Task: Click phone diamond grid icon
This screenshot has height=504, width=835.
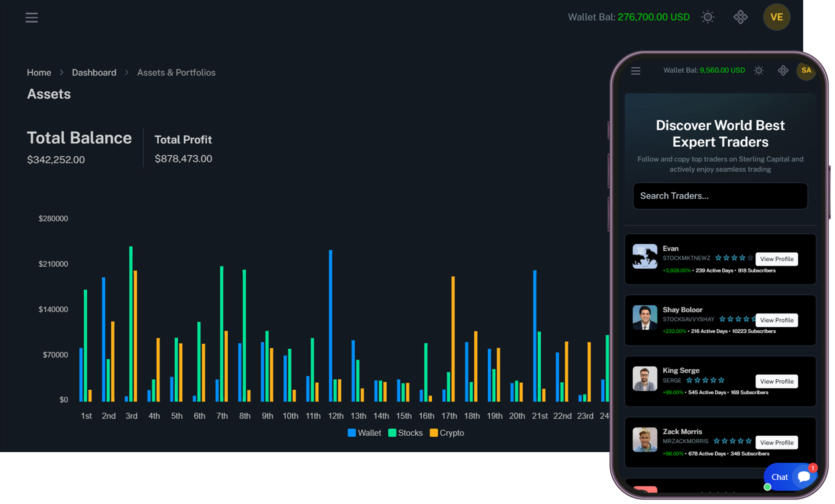Action: pyautogui.click(x=783, y=70)
